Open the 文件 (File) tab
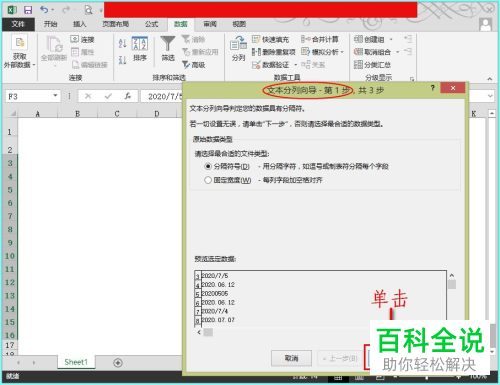 click(x=18, y=24)
